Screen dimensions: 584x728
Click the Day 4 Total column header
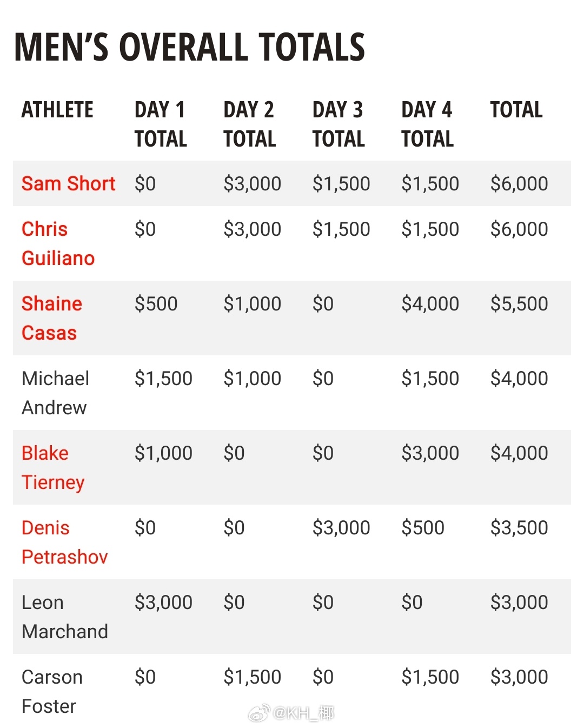click(427, 124)
